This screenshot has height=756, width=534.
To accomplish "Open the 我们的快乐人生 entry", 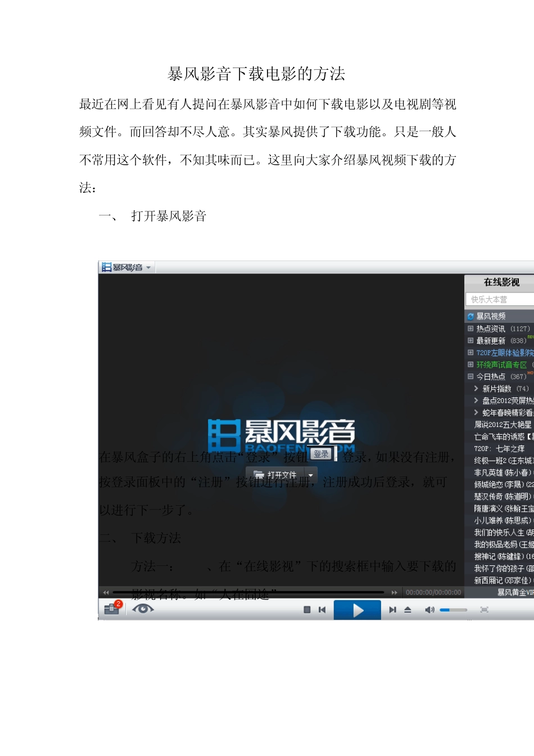I will tap(504, 533).
